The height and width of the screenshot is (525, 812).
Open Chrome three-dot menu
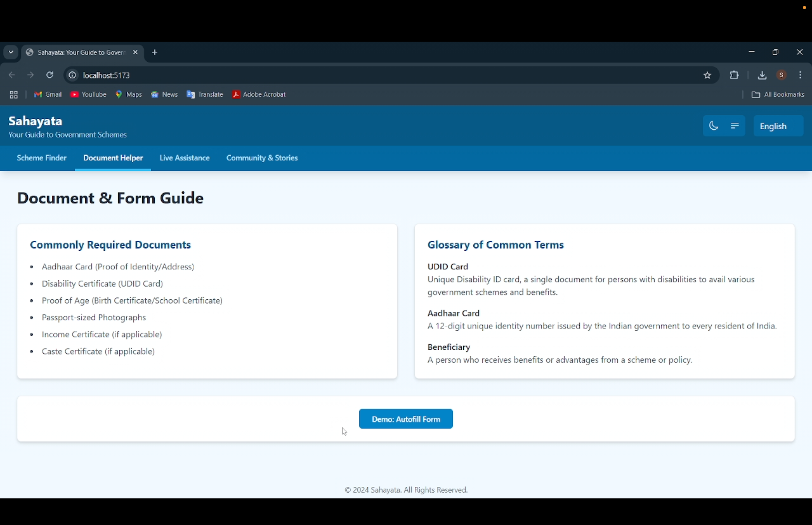coord(800,75)
